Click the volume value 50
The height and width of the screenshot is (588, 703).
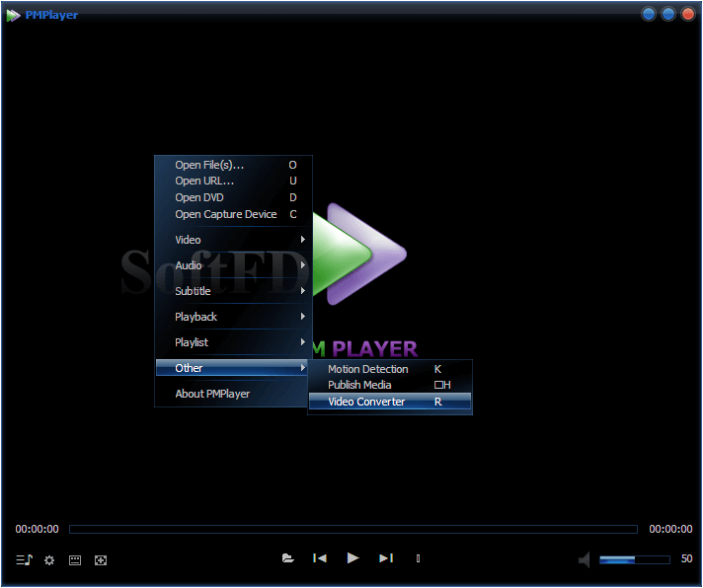686,558
